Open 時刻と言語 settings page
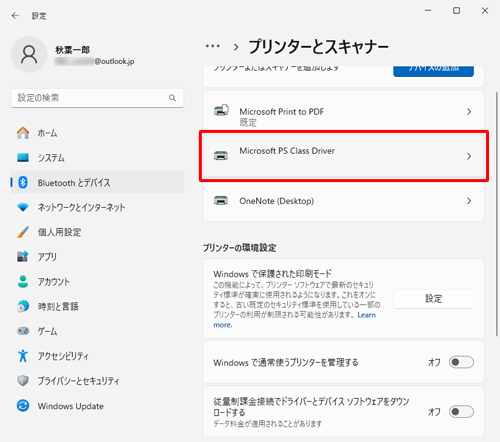The height and width of the screenshot is (442, 500). click(97, 306)
